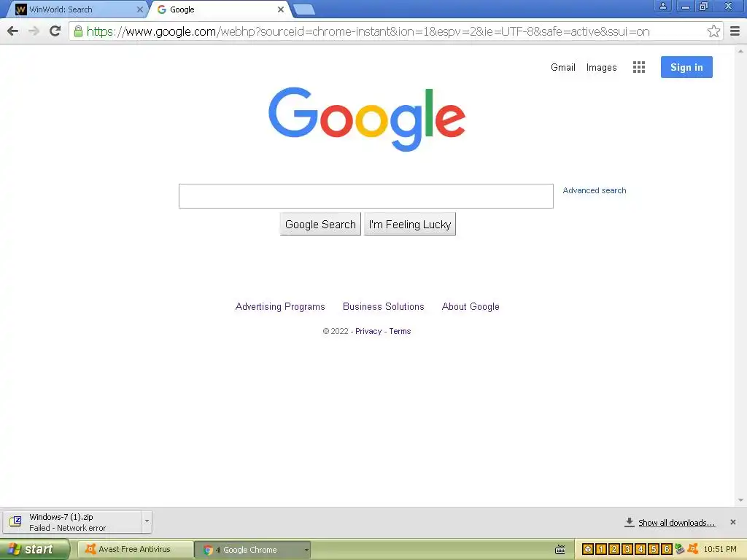The height and width of the screenshot is (560, 747).
Task: Click inside the Google search box
Action: click(366, 196)
